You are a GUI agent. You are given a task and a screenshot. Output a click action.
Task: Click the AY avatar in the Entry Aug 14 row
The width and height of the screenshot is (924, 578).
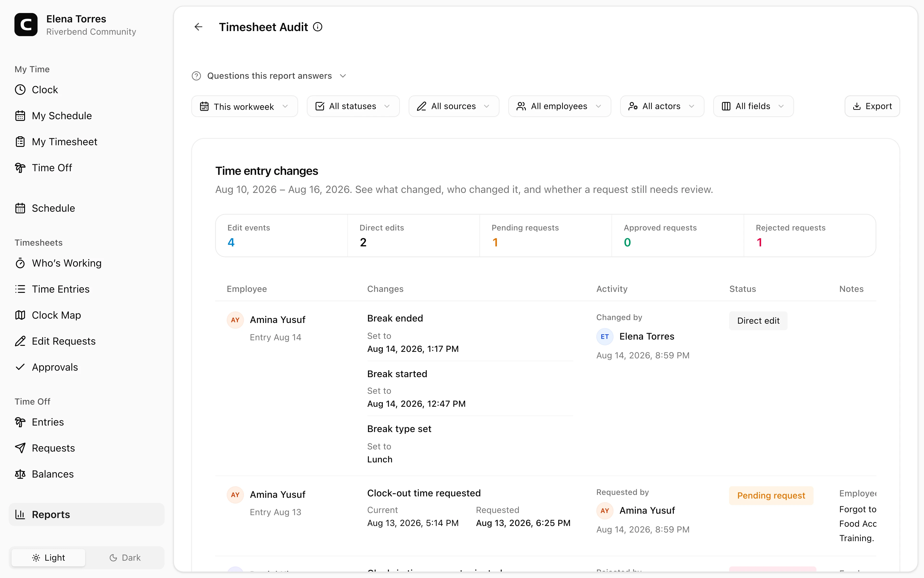tap(235, 320)
